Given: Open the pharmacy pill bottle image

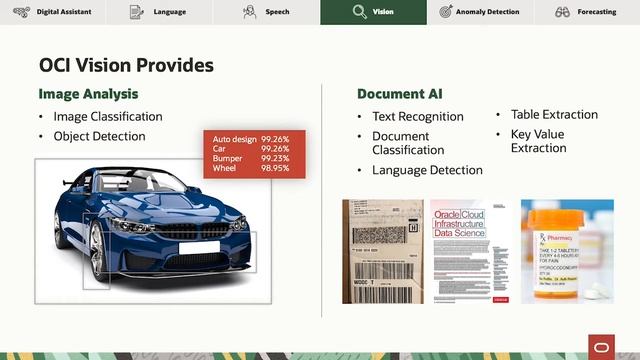Looking at the screenshot, I should (x=567, y=251).
